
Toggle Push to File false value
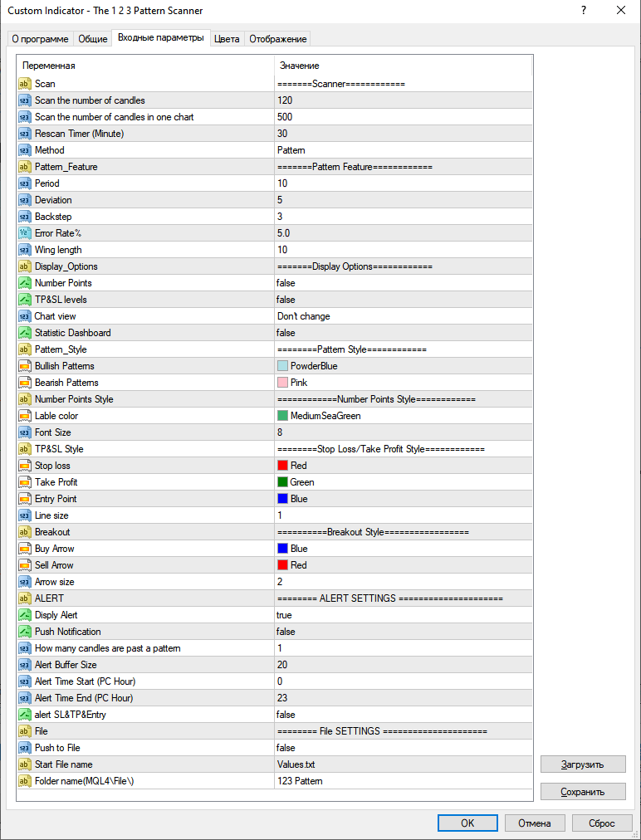(403, 748)
